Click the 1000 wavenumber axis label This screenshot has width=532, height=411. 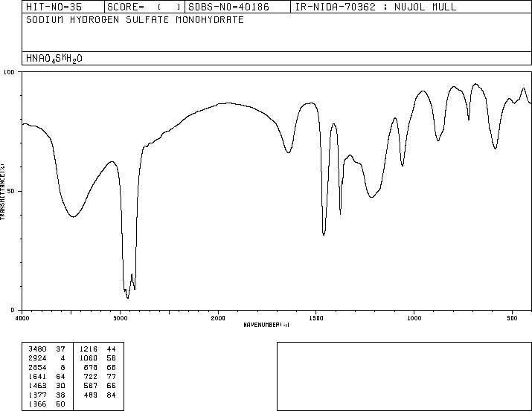pyautogui.click(x=414, y=318)
